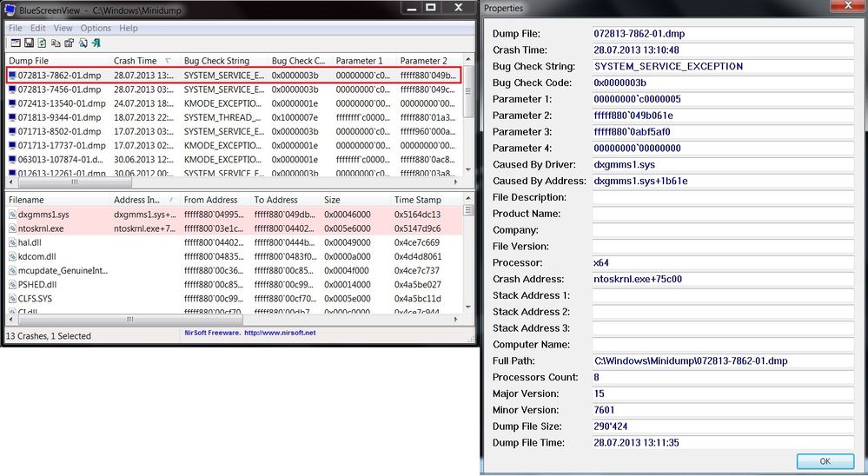This screenshot has width=868, height=476.
Task: Click the file icon beside kdcom.dll
Action: pyautogui.click(x=12, y=257)
